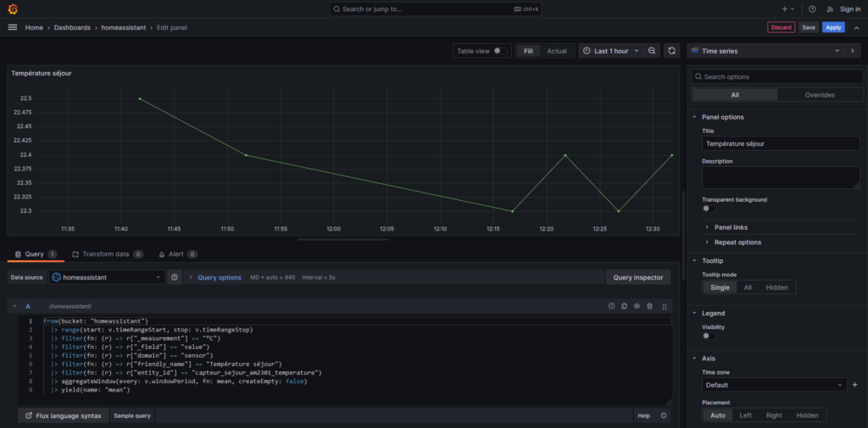868x428 pixels.
Task: Toggle Transparent background switch
Action: point(709,208)
